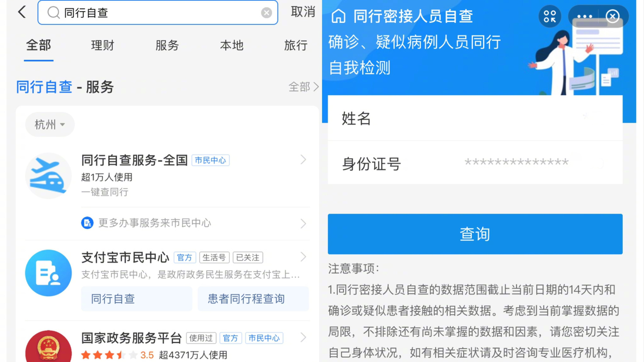The height and width of the screenshot is (362, 644).
Task: Tap 取消 to cancel the search
Action: click(303, 12)
